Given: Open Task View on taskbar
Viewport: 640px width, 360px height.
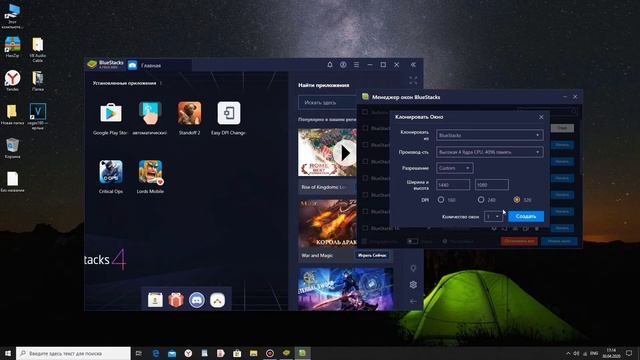Looking at the screenshot, I should 138,353.
